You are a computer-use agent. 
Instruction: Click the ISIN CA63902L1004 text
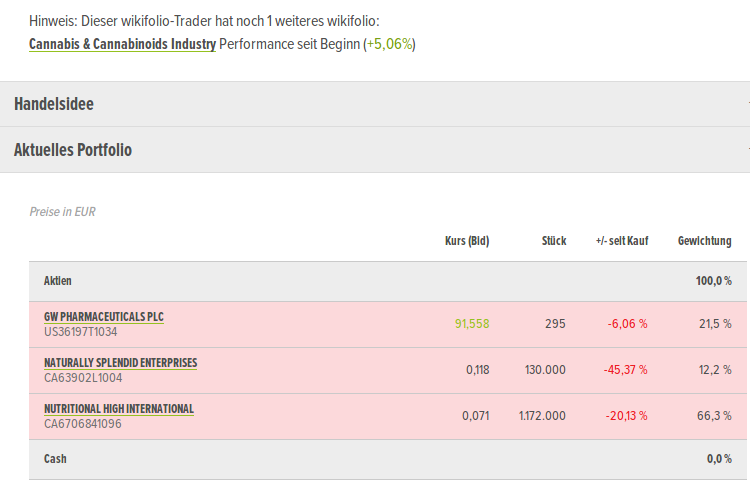pos(83,378)
